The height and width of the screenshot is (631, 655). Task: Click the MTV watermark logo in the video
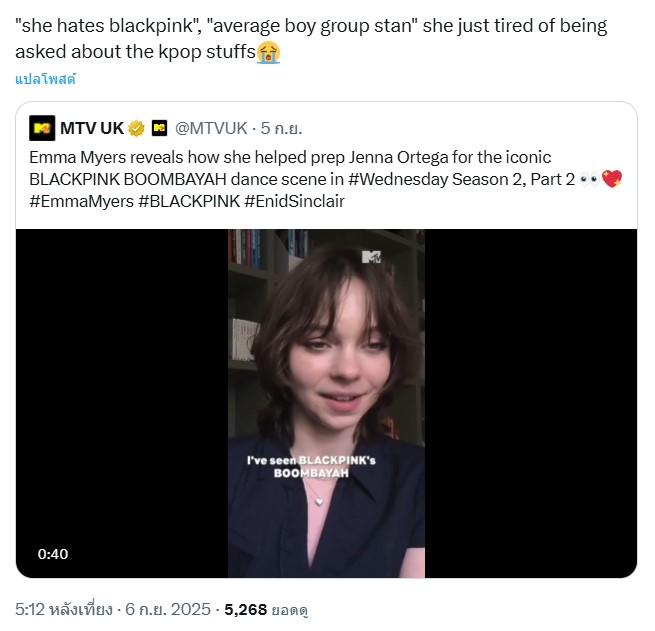tap(371, 256)
